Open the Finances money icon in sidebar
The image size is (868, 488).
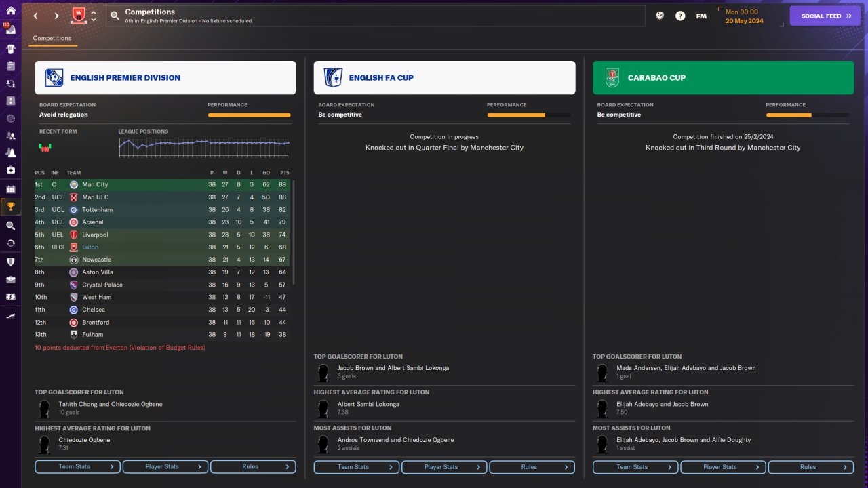pos(10,297)
